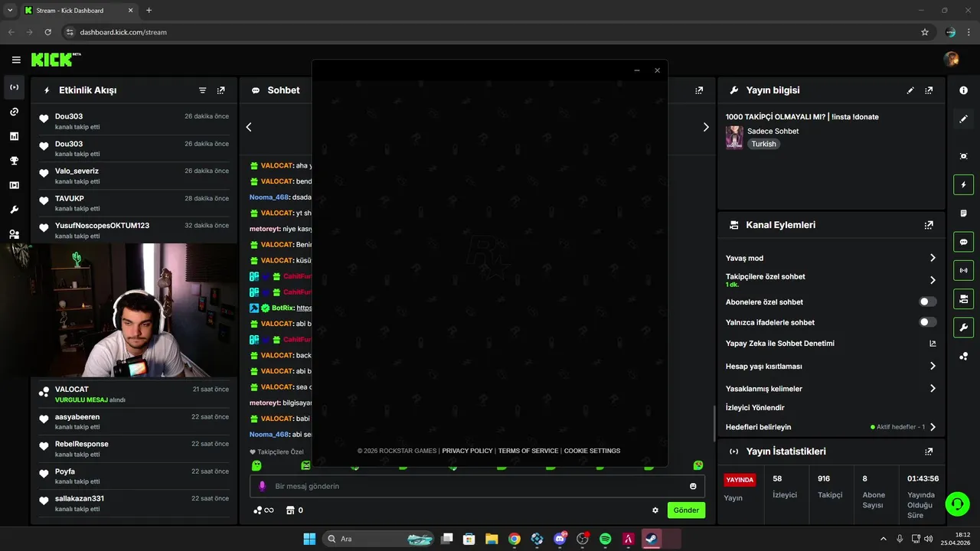Click the screen capture icon in right sidebar

click(x=963, y=156)
